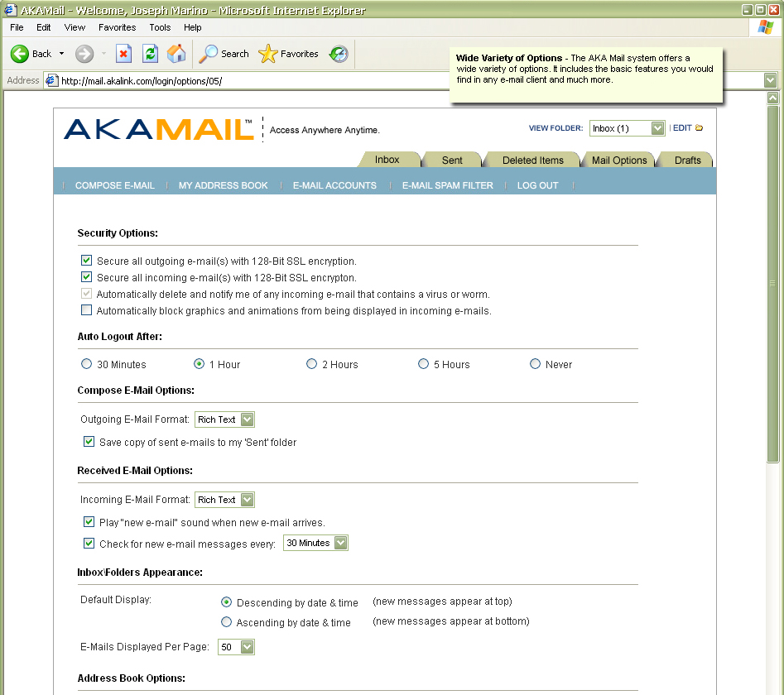The width and height of the screenshot is (784, 695).
Task: Click the Windows logo icon in the toolbar
Action: (765, 27)
